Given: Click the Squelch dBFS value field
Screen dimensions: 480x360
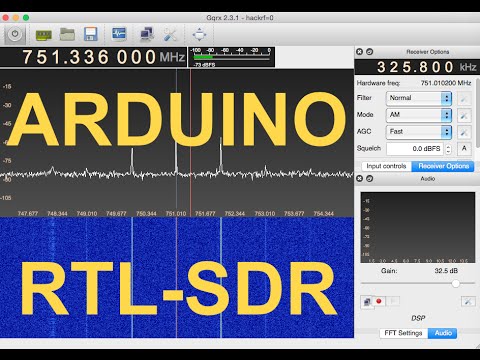Looking at the screenshot, I should (x=415, y=149).
